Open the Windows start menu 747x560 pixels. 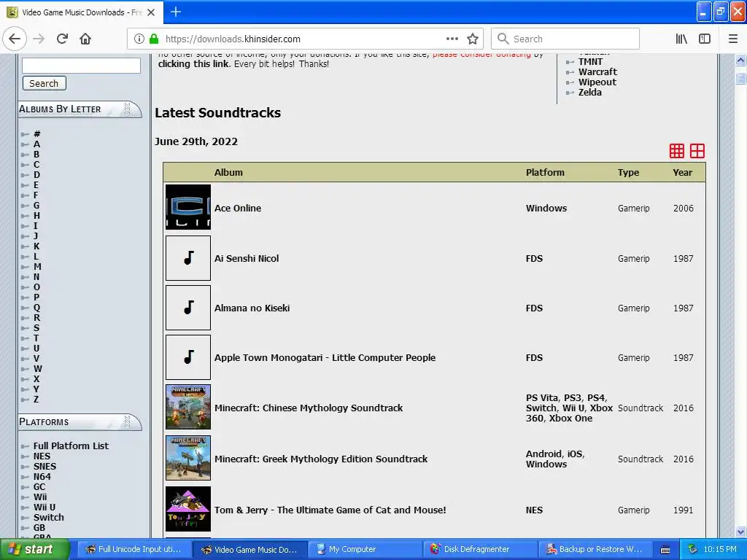[34, 549]
